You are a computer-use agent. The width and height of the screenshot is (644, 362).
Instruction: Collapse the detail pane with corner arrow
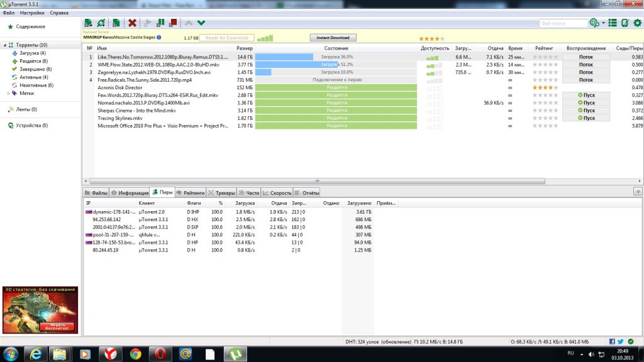click(638, 192)
